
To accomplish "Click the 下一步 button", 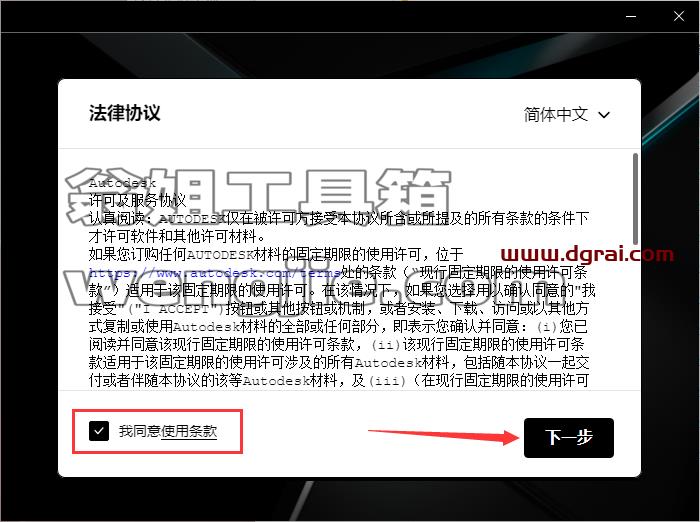I will pos(569,438).
